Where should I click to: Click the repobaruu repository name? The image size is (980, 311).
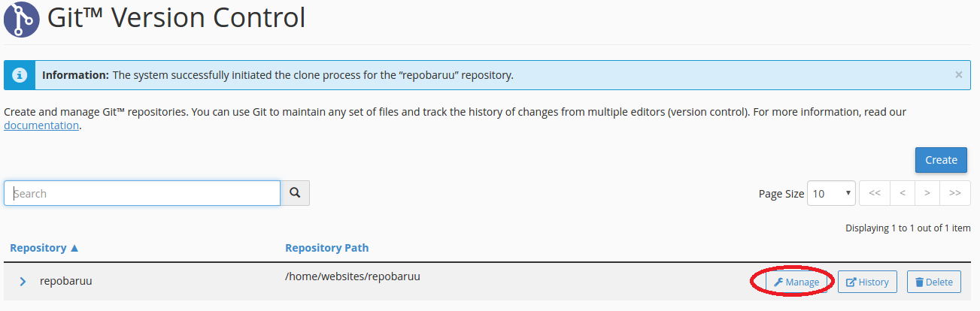[x=65, y=282]
